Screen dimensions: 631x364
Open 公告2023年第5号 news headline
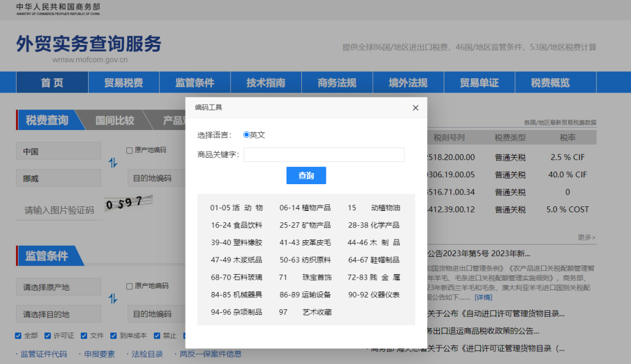(x=479, y=253)
